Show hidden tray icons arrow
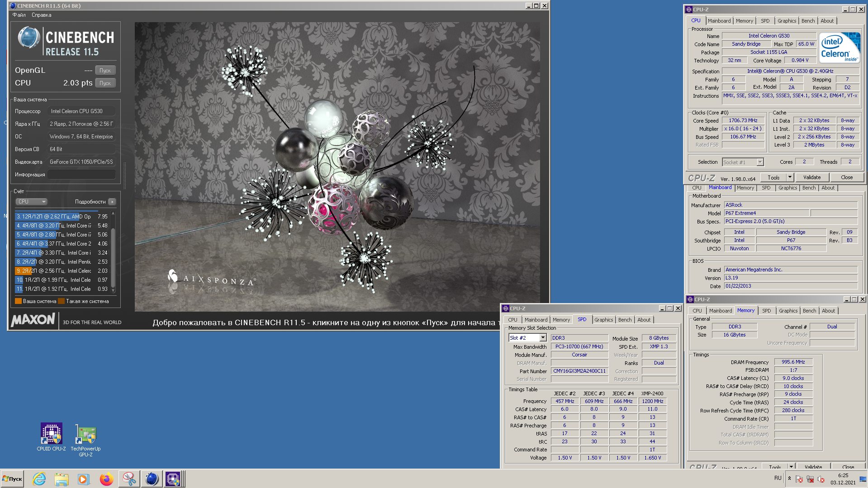868x488 pixels. tap(789, 479)
